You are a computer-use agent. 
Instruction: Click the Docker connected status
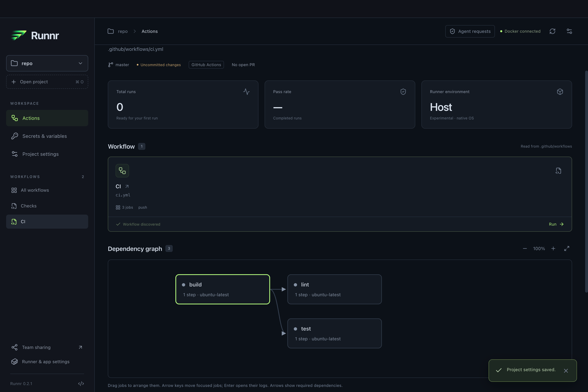tap(520, 31)
